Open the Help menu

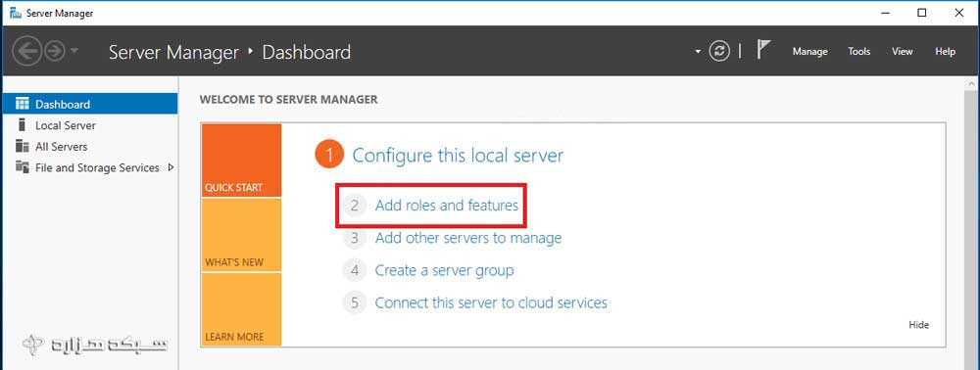tap(945, 52)
